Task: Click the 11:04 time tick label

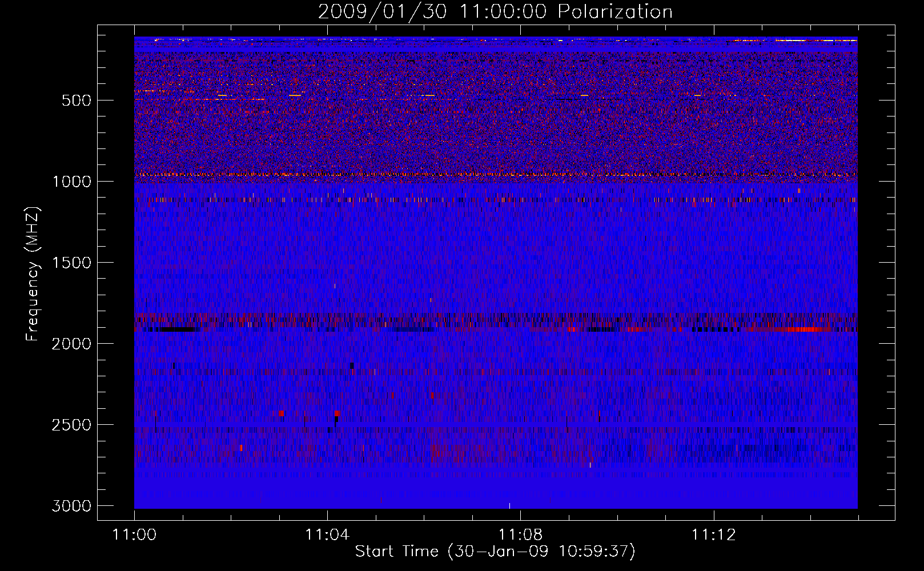Action: [327, 535]
